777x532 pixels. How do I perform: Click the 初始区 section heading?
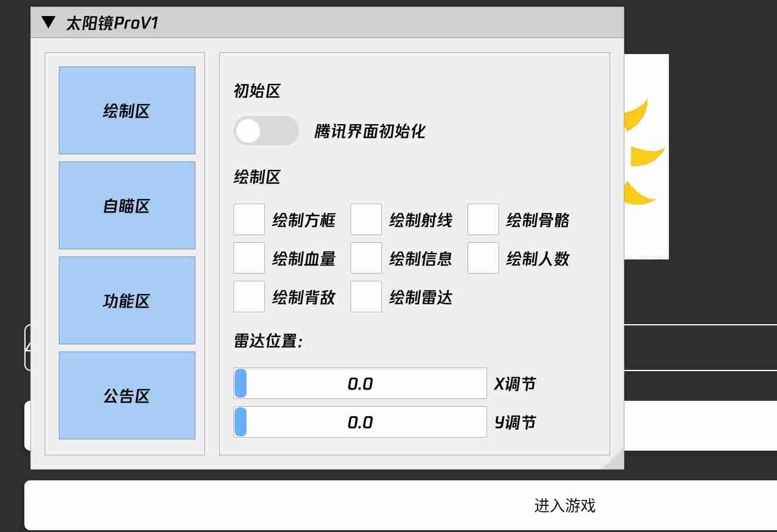[257, 91]
